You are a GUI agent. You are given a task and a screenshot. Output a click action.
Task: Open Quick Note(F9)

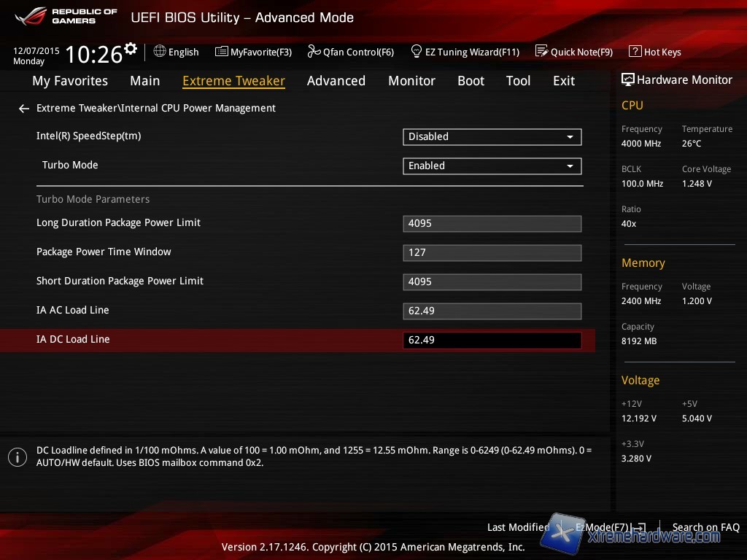point(574,52)
